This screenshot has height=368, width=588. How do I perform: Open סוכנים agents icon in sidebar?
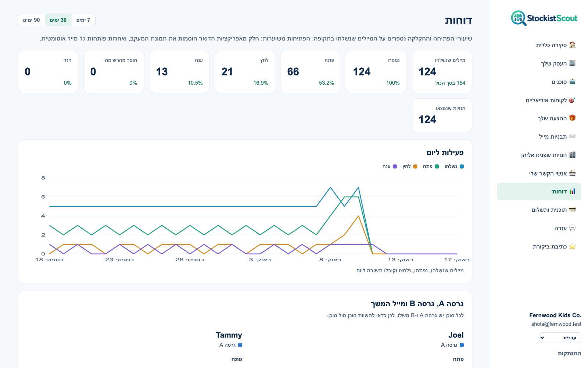[572, 82]
